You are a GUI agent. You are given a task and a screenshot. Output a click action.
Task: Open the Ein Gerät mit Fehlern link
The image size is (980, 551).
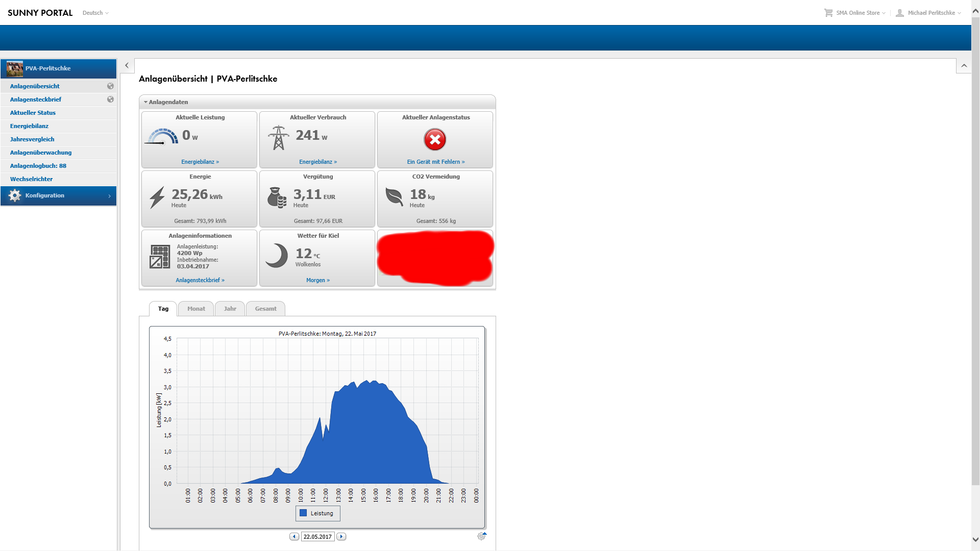click(435, 162)
